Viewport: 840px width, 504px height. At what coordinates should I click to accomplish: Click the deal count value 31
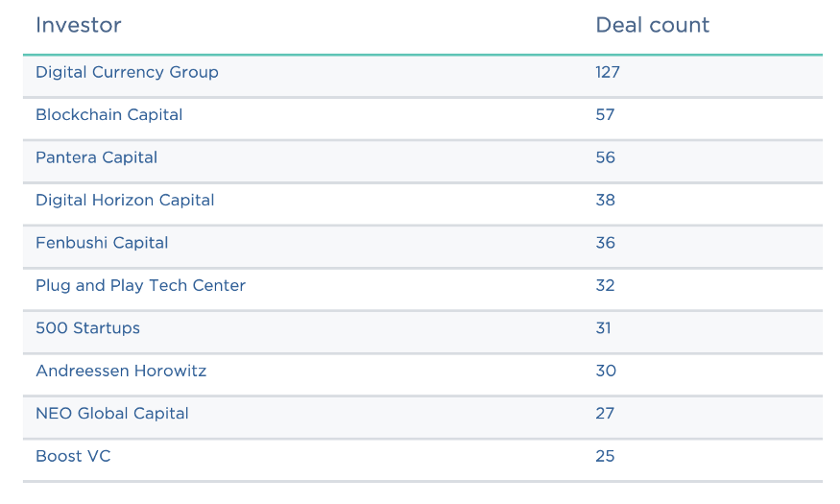pos(603,328)
